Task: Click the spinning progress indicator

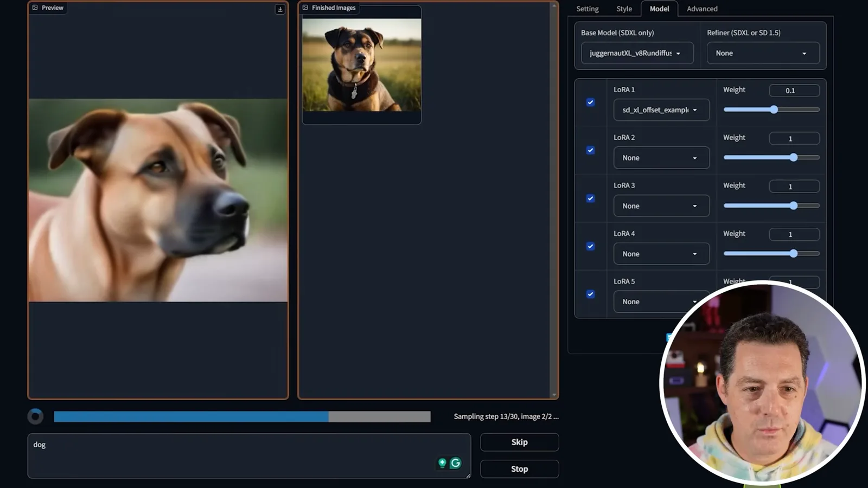Action: point(36,416)
